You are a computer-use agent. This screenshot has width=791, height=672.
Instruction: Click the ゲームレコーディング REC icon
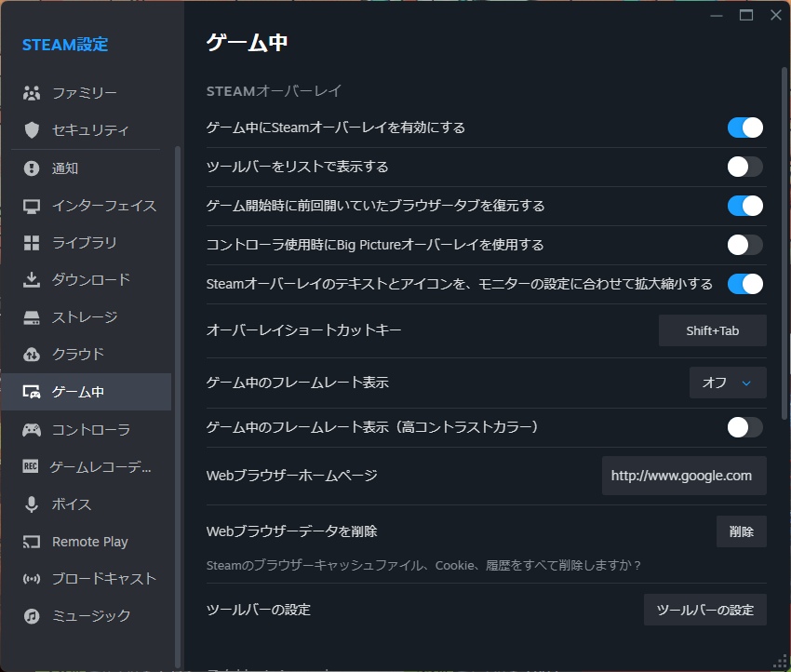(31, 466)
